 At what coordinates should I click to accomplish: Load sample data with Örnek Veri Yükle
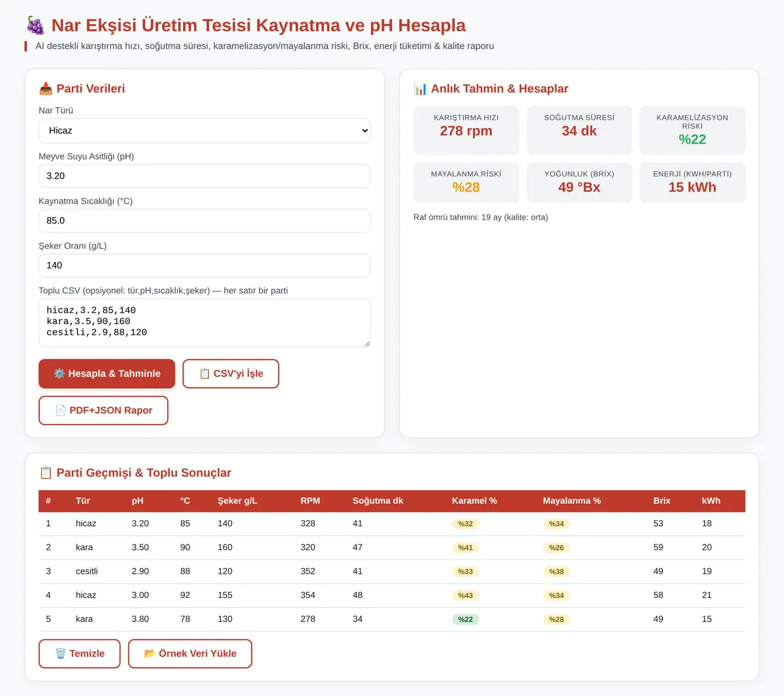(190, 654)
